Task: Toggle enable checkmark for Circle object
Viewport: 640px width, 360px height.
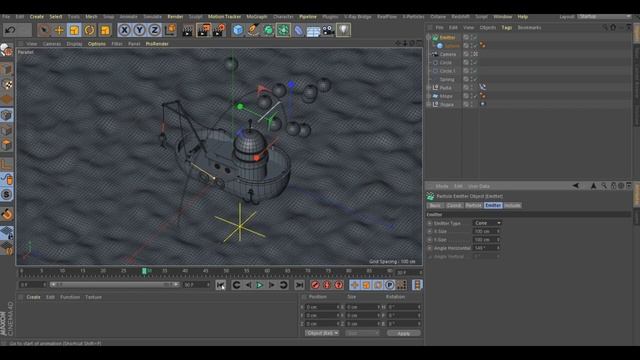Action: [x=475, y=63]
